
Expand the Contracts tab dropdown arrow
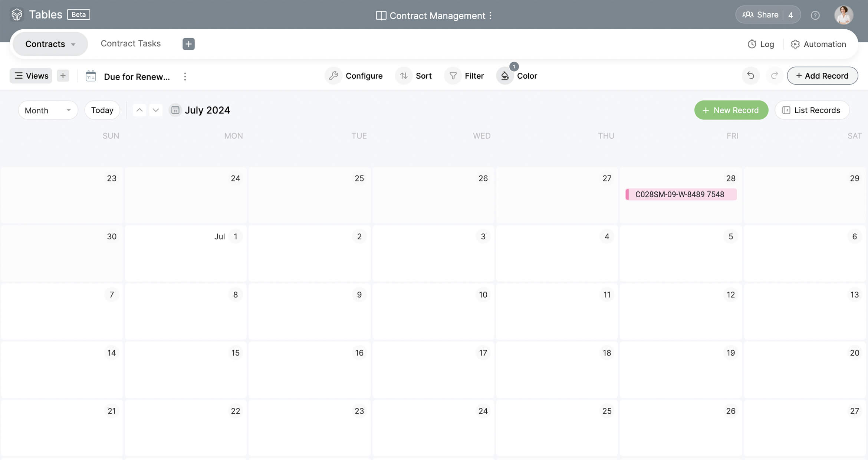coord(73,45)
